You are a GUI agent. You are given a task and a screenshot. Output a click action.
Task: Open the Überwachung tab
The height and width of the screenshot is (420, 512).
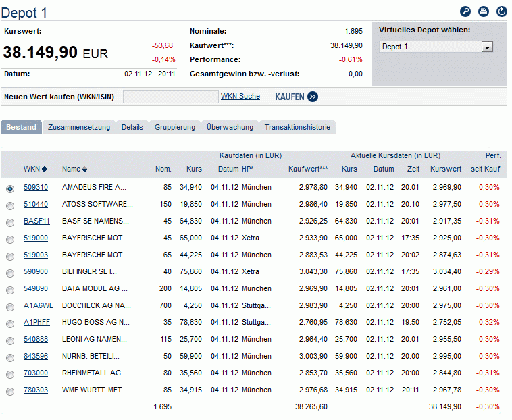pyautogui.click(x=230, y=127)
